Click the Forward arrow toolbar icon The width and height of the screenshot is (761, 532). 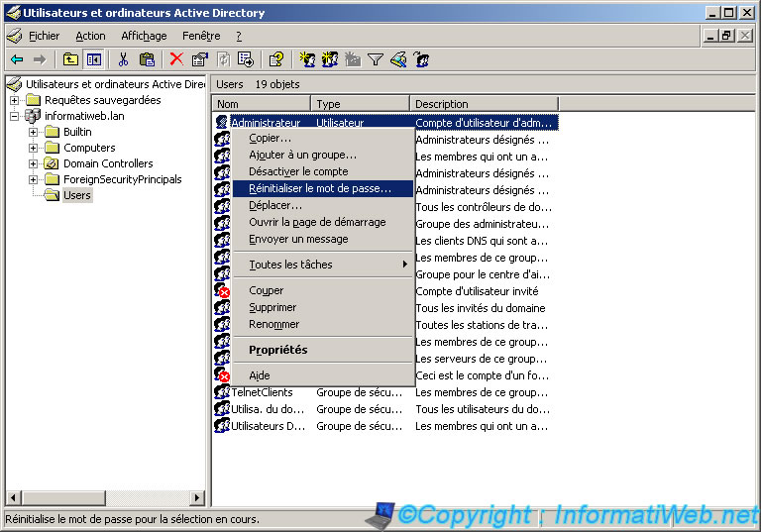tap(40, 59)
